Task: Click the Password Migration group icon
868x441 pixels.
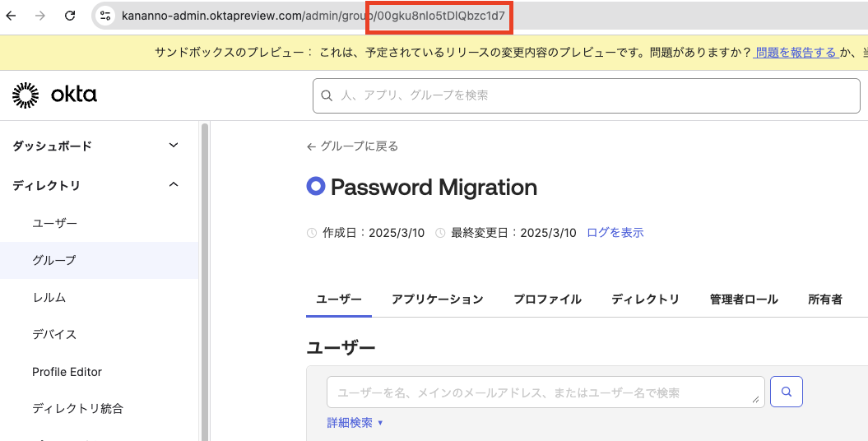Action: pyautogui.click(x=315, y=187)
